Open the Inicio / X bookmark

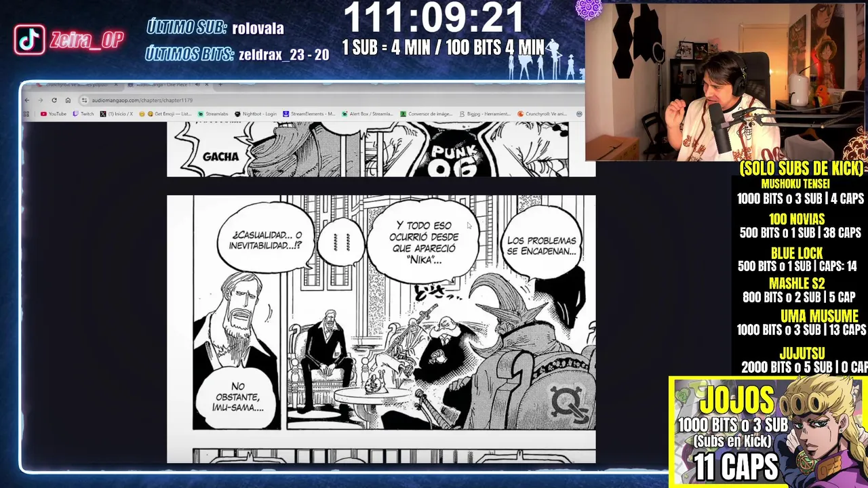tap(117, 114)
